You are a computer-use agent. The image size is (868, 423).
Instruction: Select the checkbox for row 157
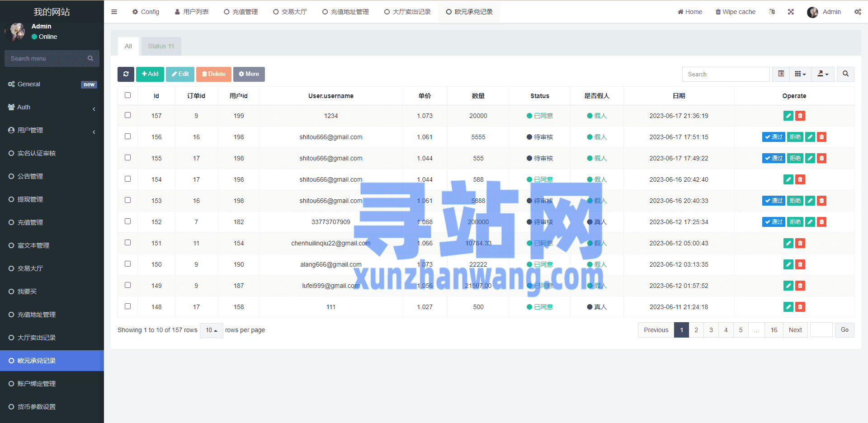(127, 115)
